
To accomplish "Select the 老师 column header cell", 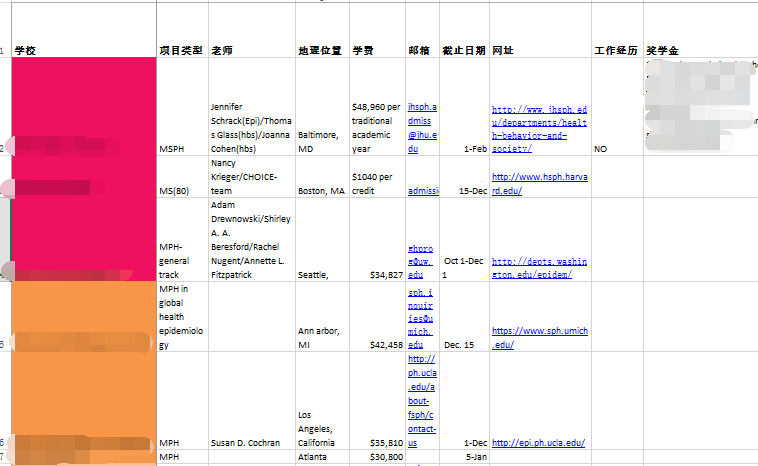I will click(252, 30).
